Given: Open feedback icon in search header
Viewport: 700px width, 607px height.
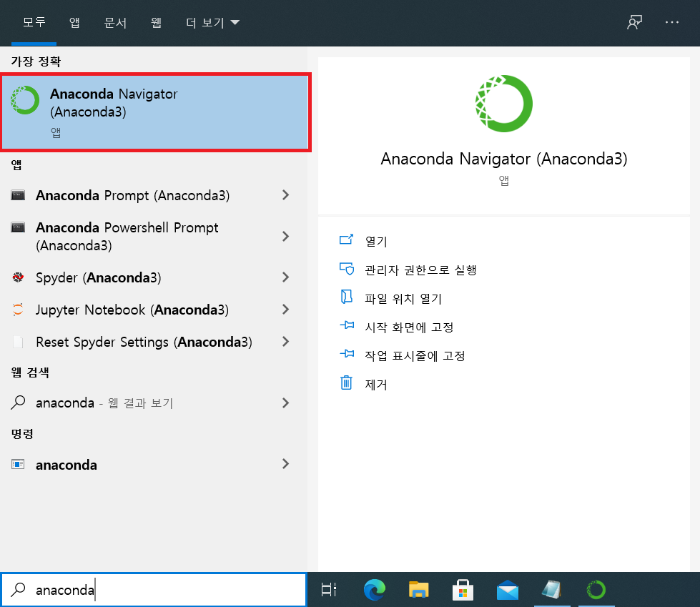Looking at the screenshot, I should tap(634, 22).
